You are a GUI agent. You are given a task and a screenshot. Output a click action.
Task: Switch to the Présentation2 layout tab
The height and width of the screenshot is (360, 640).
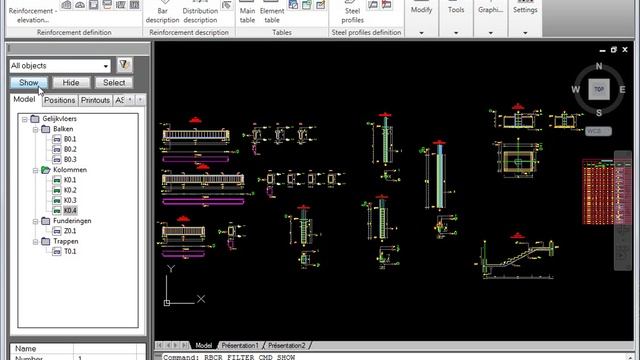pyautogui.click(x=287, y=345)
